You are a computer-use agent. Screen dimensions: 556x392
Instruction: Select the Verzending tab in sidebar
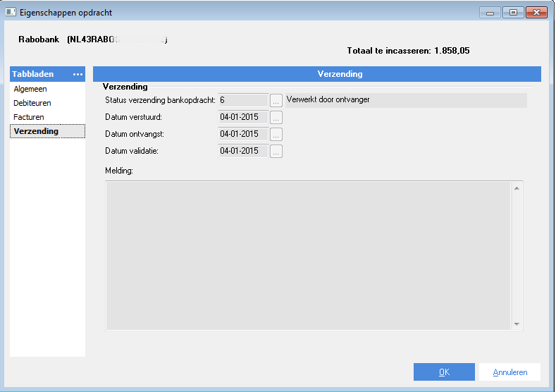[47, 131]
